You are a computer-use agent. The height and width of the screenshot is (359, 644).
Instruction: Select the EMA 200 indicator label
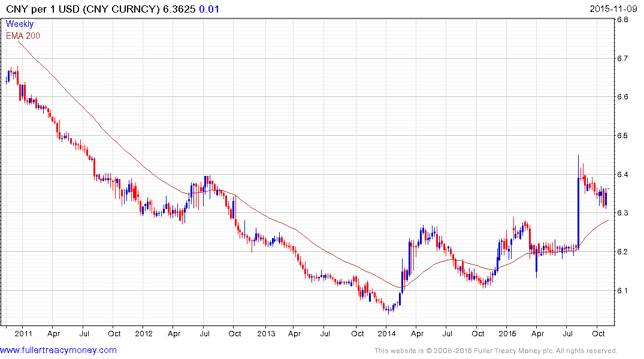click(x=23, y=35)
